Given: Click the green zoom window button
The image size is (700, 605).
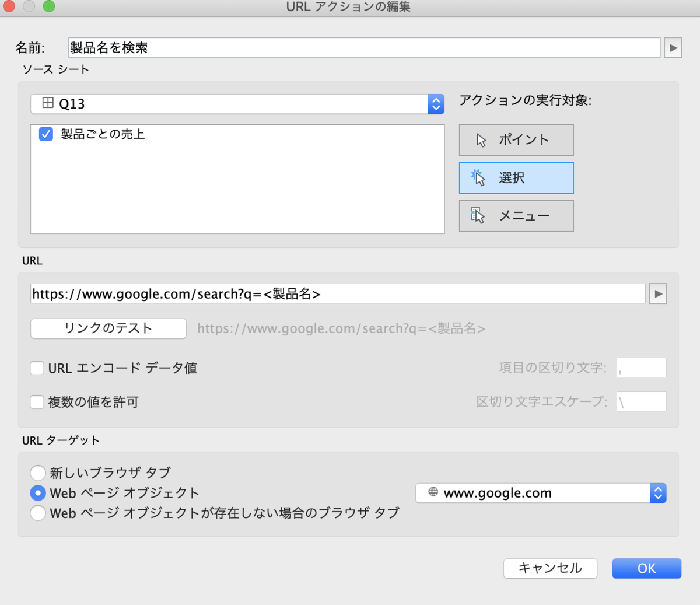Looking at the screenshot, I should (49, 6).
